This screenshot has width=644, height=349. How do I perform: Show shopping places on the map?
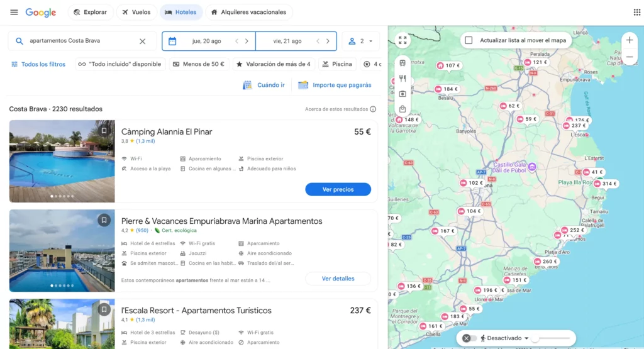pyautogui.click(x=402, y=109)
